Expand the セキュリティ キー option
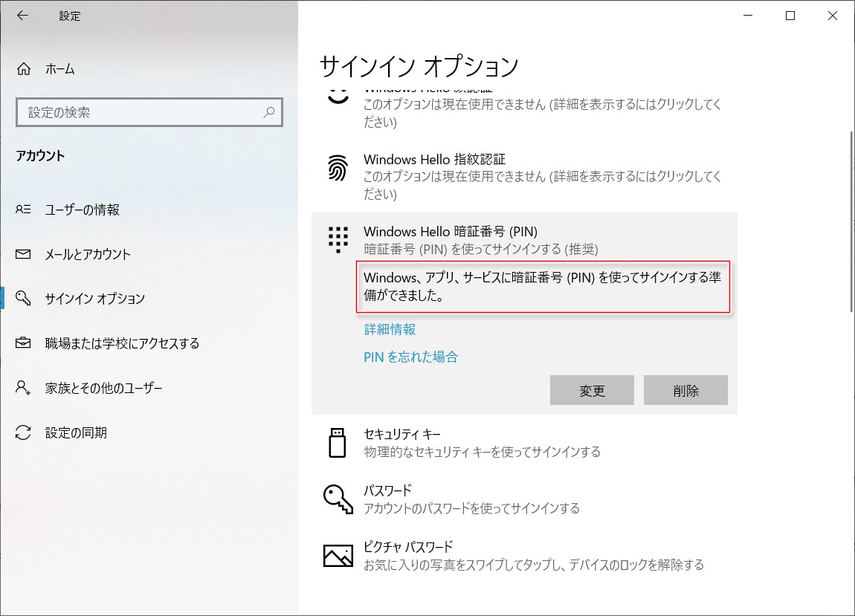The image size is (855, 616). (525, 443)
